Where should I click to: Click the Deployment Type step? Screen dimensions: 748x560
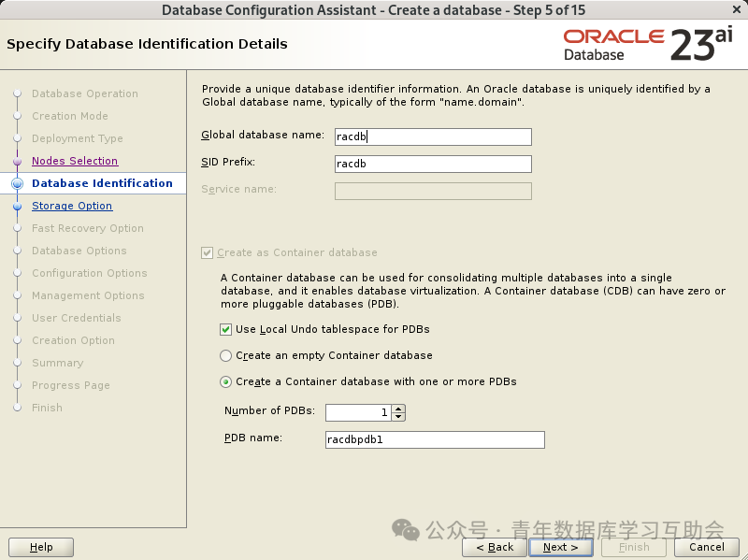(x=78, y=138)
